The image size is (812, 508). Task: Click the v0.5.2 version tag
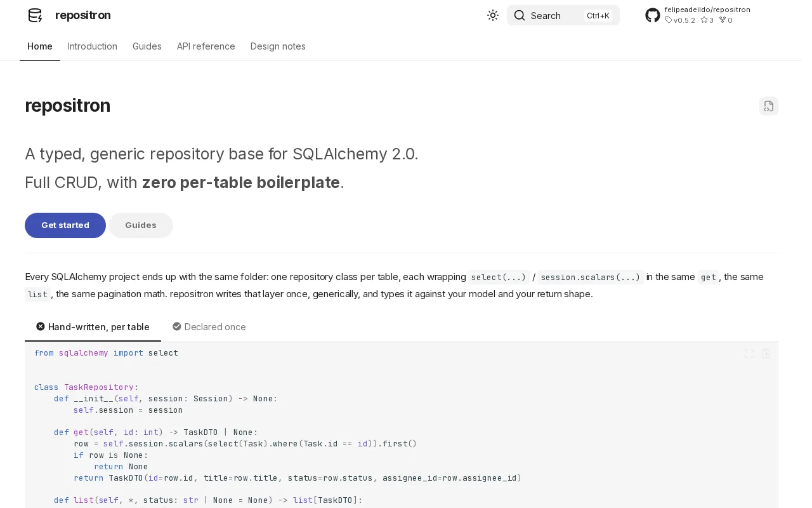click(x=680, y=20)
